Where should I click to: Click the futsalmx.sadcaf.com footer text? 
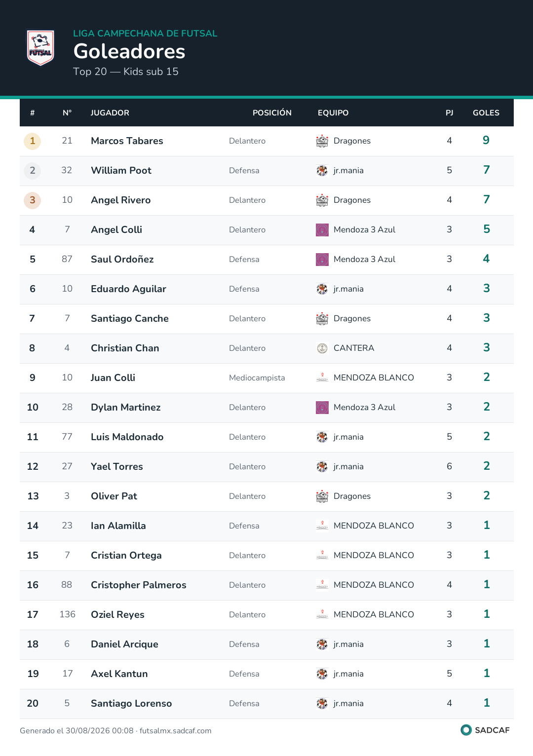175,731
